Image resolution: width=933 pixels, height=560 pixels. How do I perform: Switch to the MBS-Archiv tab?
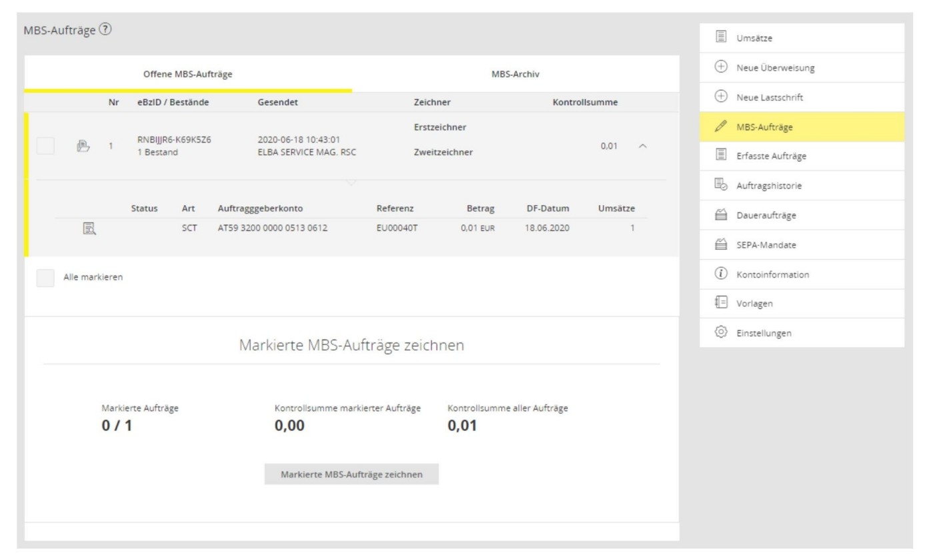pos(515,74)
